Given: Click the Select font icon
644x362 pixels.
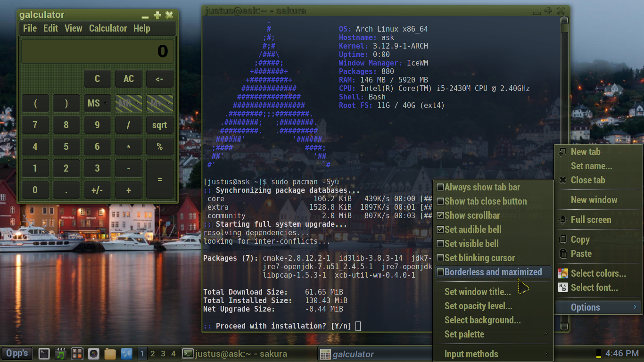Looking at the screenshot, I should coord(563,288).
